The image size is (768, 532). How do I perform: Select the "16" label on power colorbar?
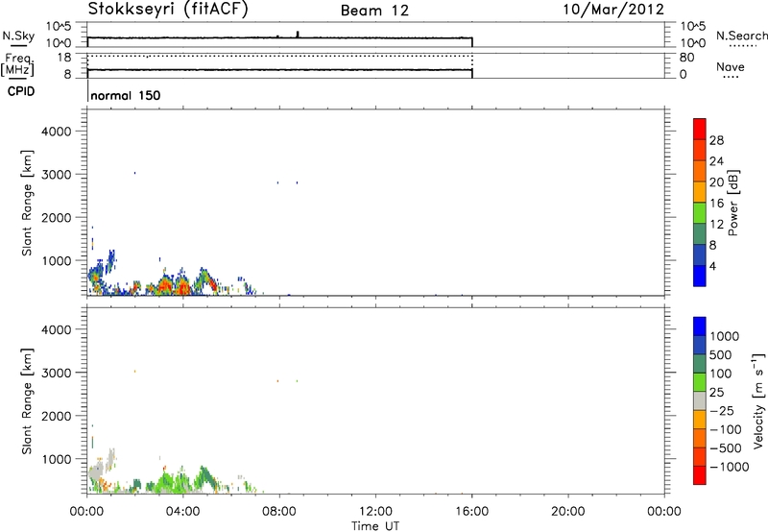click(x=716, y=204)
